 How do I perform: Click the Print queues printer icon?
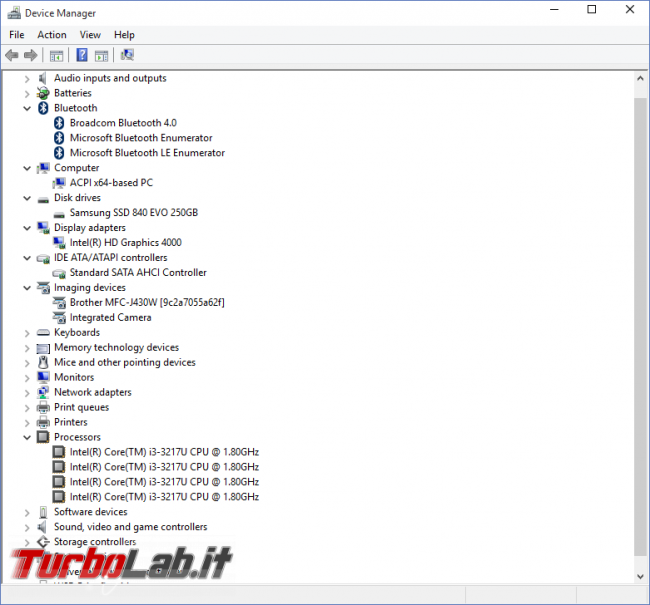point(43,408)
